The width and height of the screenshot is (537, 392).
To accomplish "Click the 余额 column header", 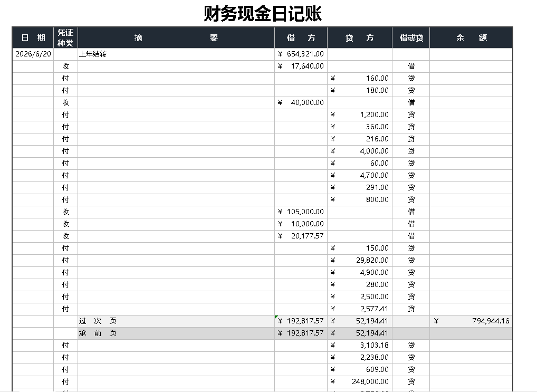I will pyautogui.click(x=471, y=37).
